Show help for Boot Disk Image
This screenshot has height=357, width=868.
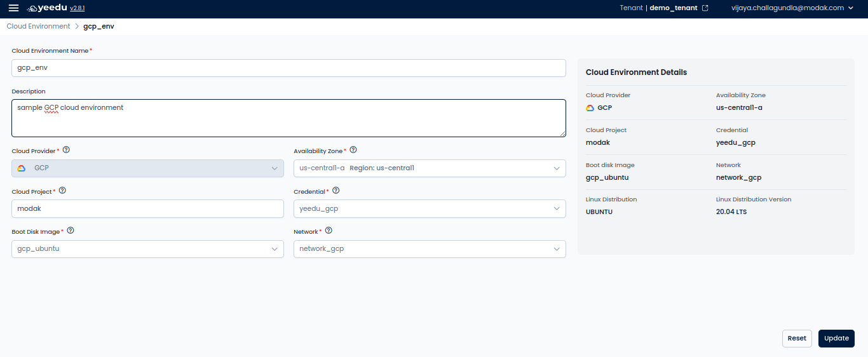pyautogui.click(x=71, y=231)
